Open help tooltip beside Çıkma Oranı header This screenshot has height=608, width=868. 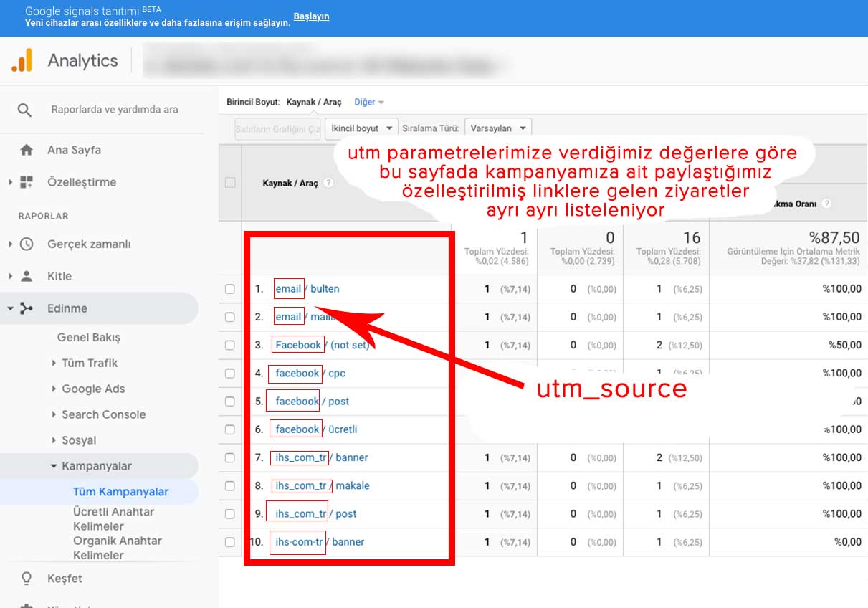pyautogui.click(x=826, y=204)
